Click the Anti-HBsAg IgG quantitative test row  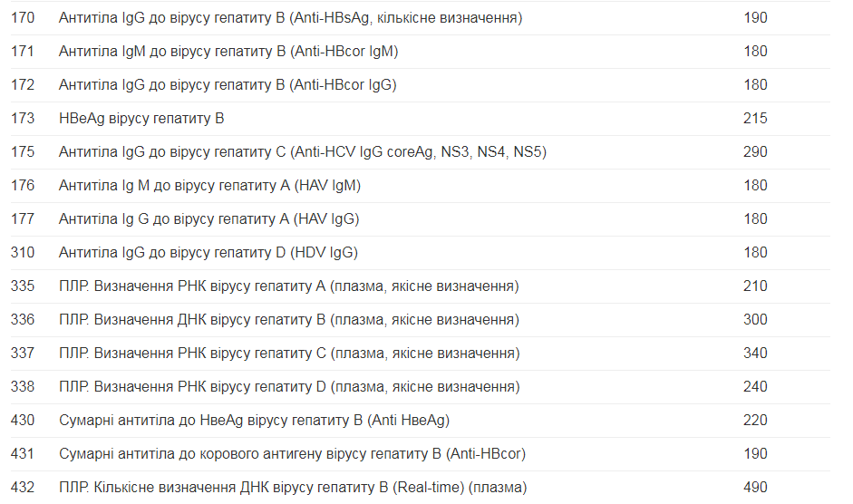click(290, 18)
